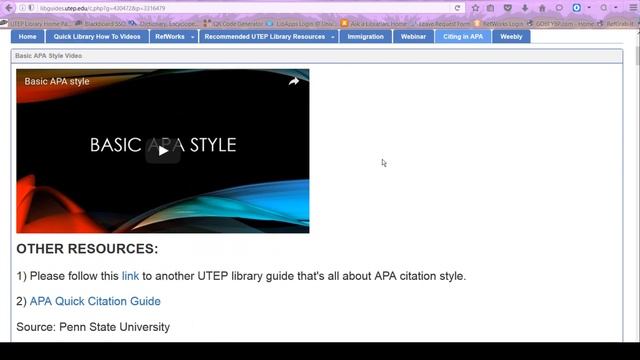Play the Basic APA Style video
The height and width of the screenshot is (360, 640).
coord(163,151)
